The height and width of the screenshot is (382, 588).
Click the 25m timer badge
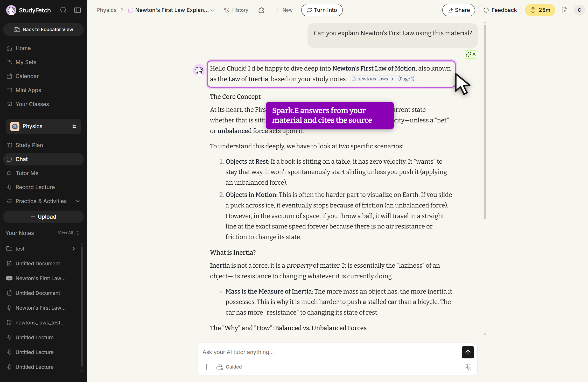[540, 10]
